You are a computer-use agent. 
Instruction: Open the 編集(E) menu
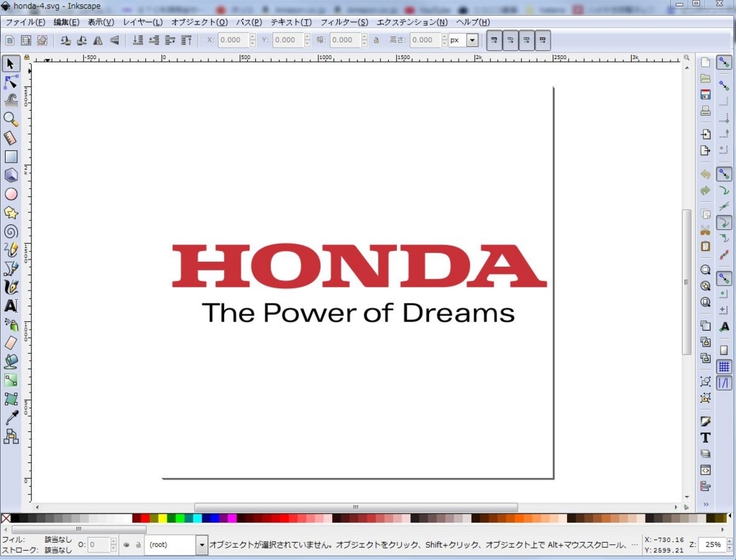[x=66, y=22]
